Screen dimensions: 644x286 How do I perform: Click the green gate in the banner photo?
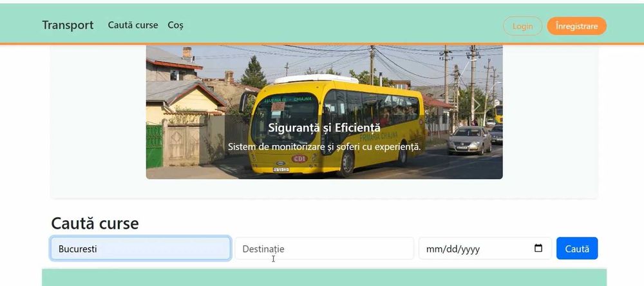[x=155, y=146]
